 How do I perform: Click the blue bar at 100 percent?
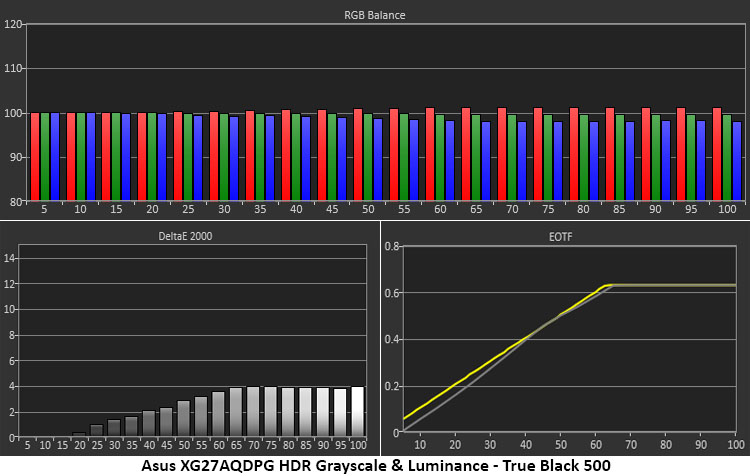point(737,161)
